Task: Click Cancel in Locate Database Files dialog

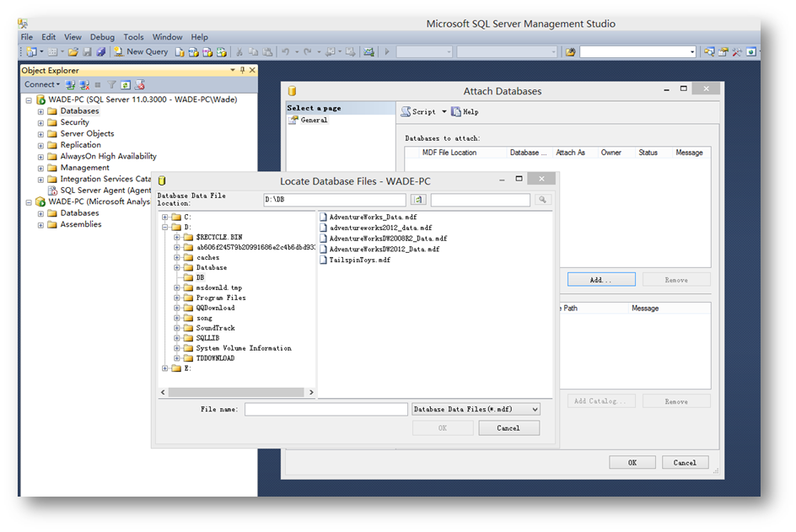Action: coord(508,428)
